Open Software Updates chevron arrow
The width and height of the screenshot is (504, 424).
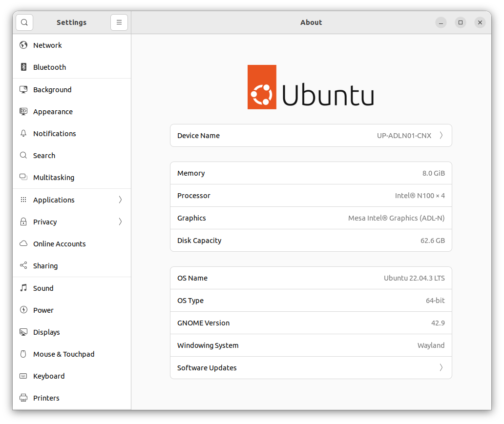441,367
